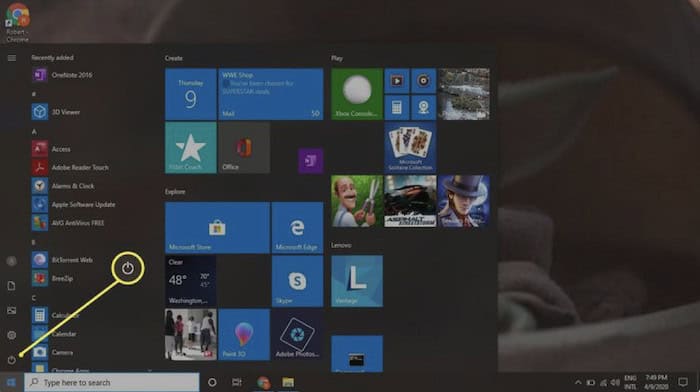Open Microsoft Store tile
Image resolution: width=700 pixels, height=392 pixels.
click(217, 228)
